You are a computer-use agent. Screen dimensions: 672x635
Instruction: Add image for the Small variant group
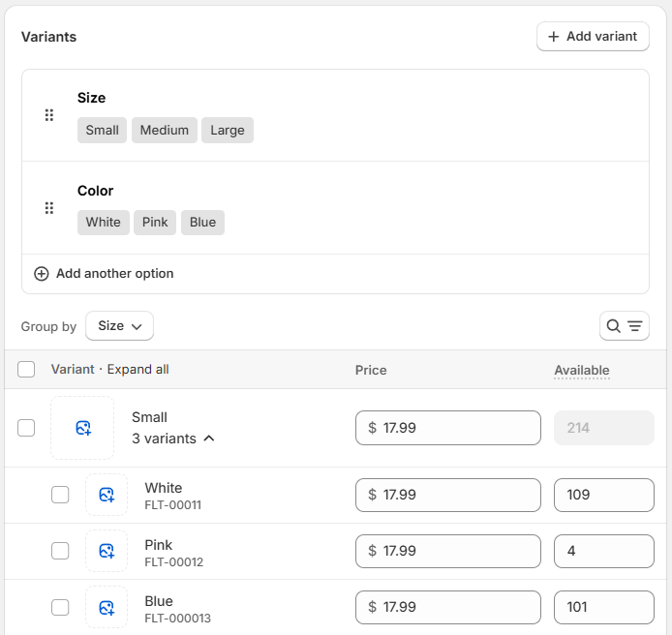[x=82, y=428]
